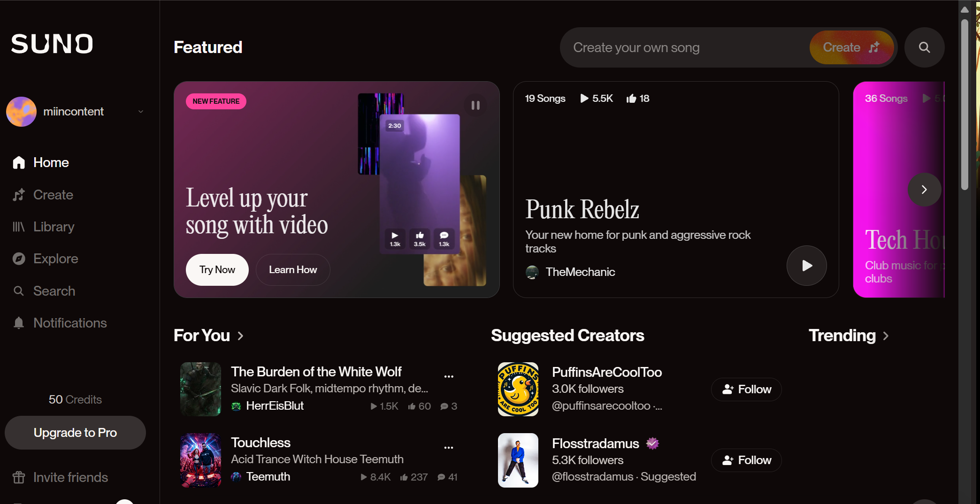
Task: Click the page vertical scrollbar thumb
Action: [965, 104]
